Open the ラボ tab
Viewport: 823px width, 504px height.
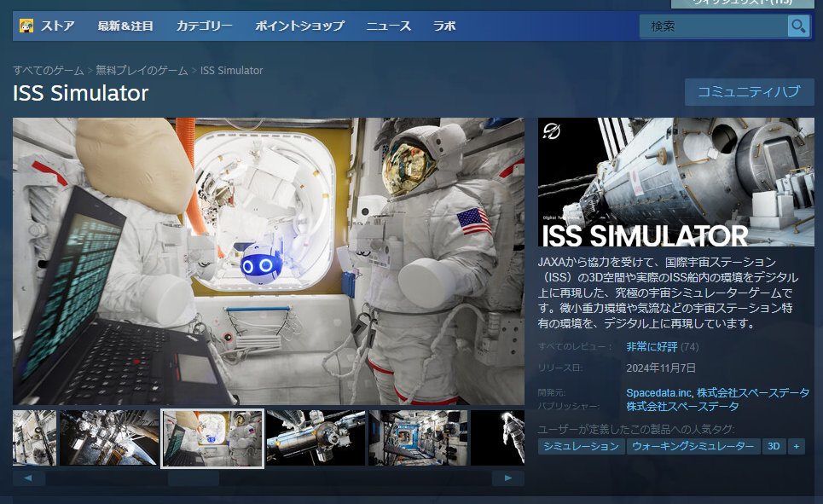444,26
